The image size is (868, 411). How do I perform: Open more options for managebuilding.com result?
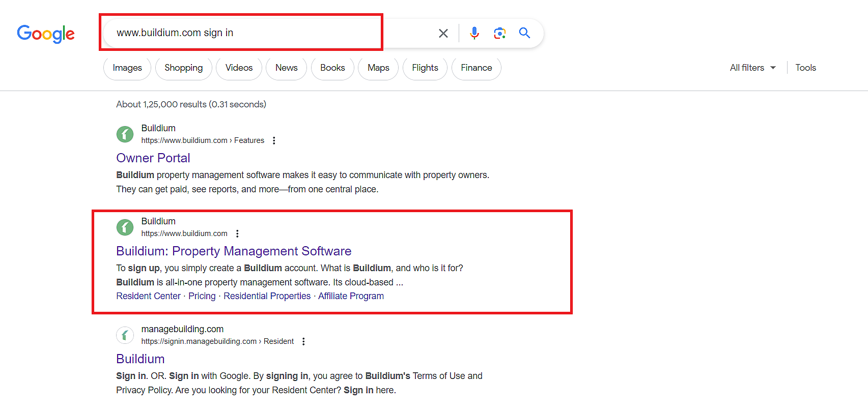click(x=303, y=341)
